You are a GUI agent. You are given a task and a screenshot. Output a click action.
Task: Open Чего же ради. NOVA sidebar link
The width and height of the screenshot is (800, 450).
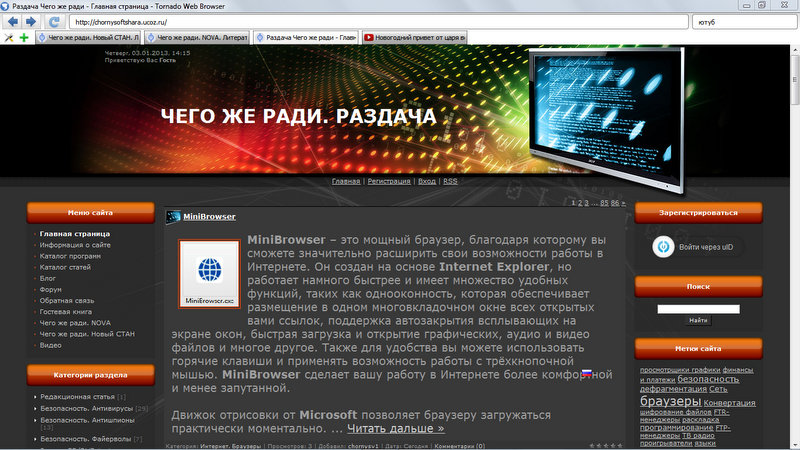coord(75,323)
